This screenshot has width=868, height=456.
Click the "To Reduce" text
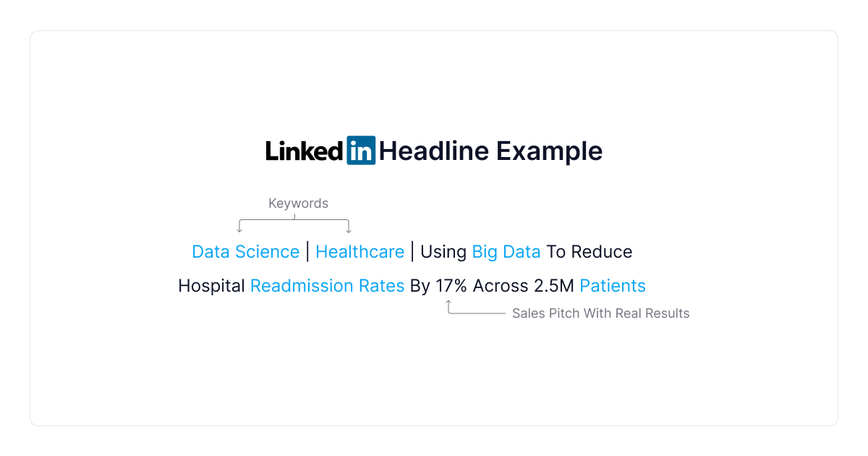pyautogui.click(x=589, y=252)
